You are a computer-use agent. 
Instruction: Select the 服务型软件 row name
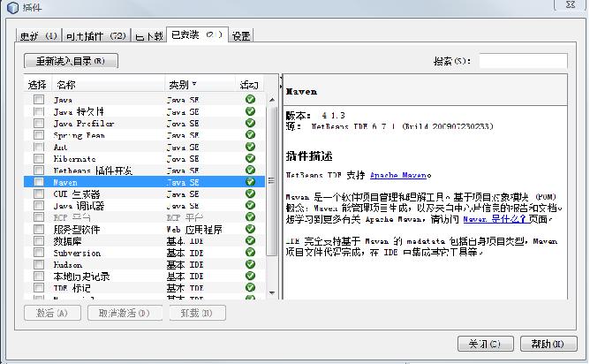(77, 229)
